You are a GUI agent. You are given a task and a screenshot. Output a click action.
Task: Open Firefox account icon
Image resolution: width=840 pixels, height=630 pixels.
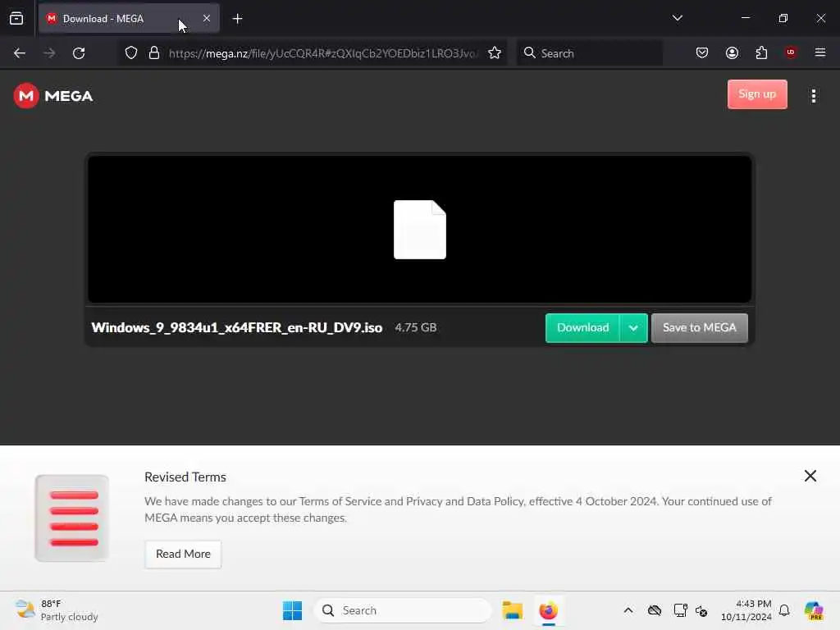[x=732, y=53]
